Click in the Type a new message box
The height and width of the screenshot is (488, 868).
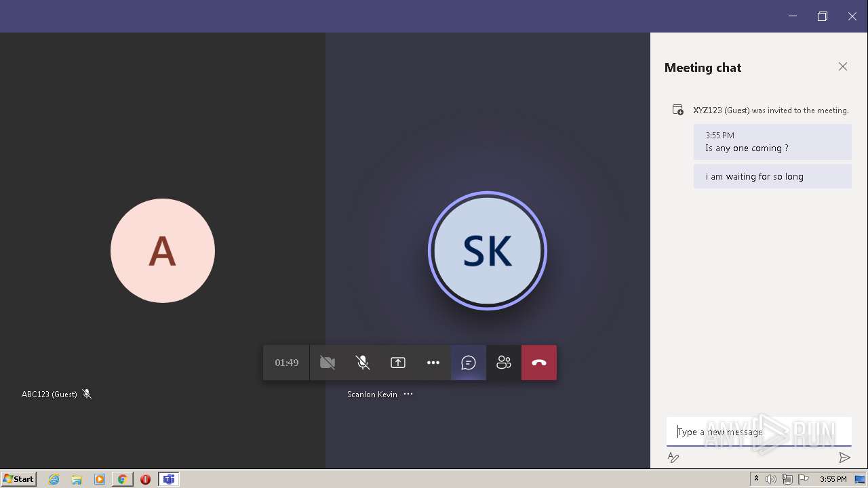click(x=759, y=432)
